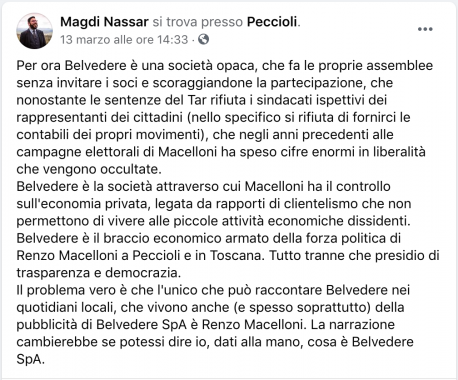Viewport: 458px width, 380px height.
Task: Open the 13 marzo alle ore 14:33 timestamp
Action: (x=124, y=40)
